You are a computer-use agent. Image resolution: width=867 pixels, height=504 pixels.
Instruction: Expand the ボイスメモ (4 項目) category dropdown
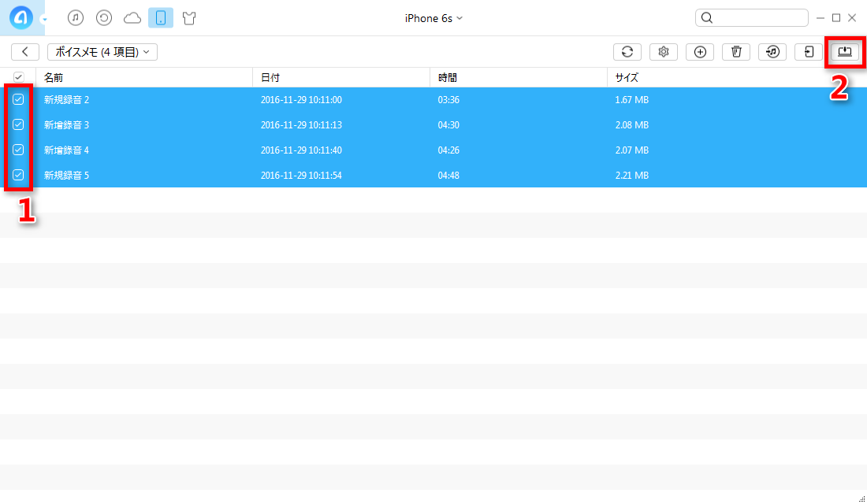point(102,51)
